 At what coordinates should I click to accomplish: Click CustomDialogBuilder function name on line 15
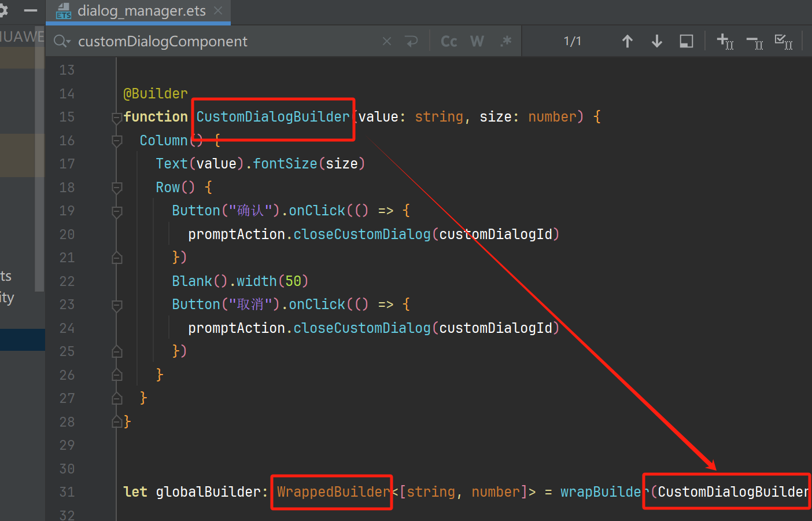[x=273, y=117]
